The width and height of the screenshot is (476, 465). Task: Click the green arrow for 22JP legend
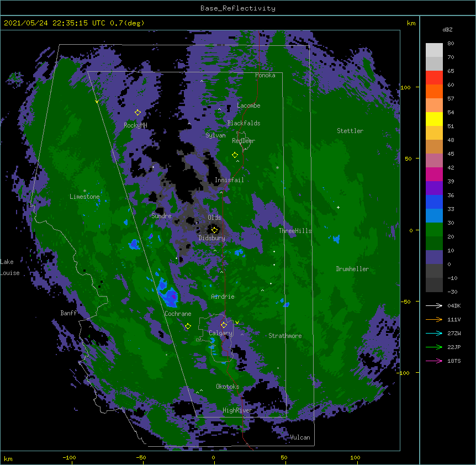point(434,347)
